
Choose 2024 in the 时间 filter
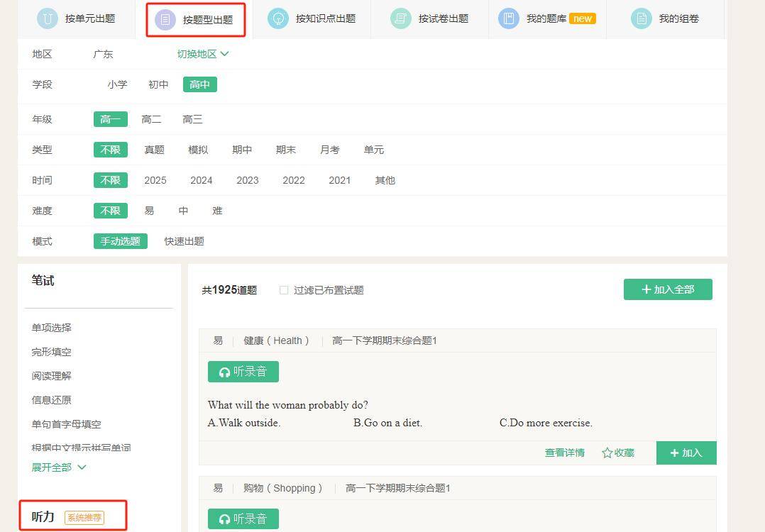click(x=201, y=180)
